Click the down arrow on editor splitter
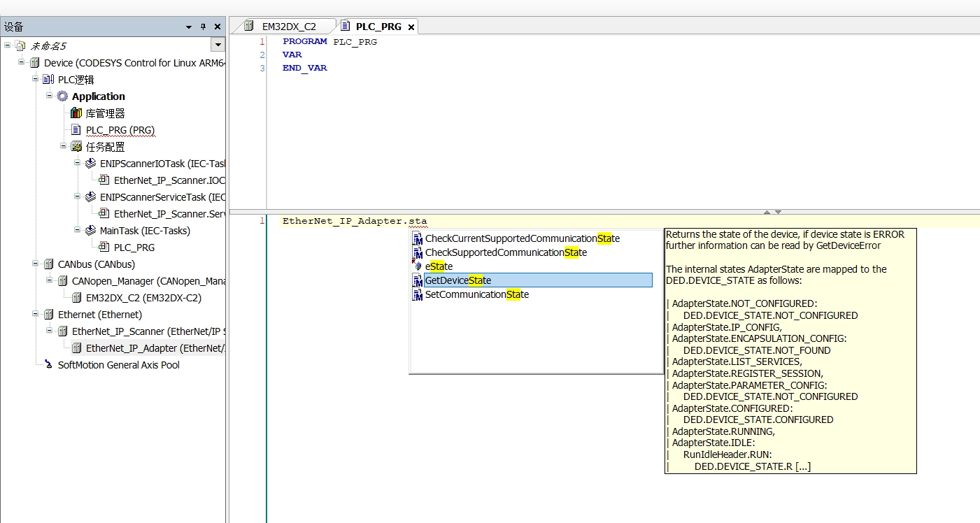Image resolution: width=980 pixels, height=523 pixels. coord(778,212)
